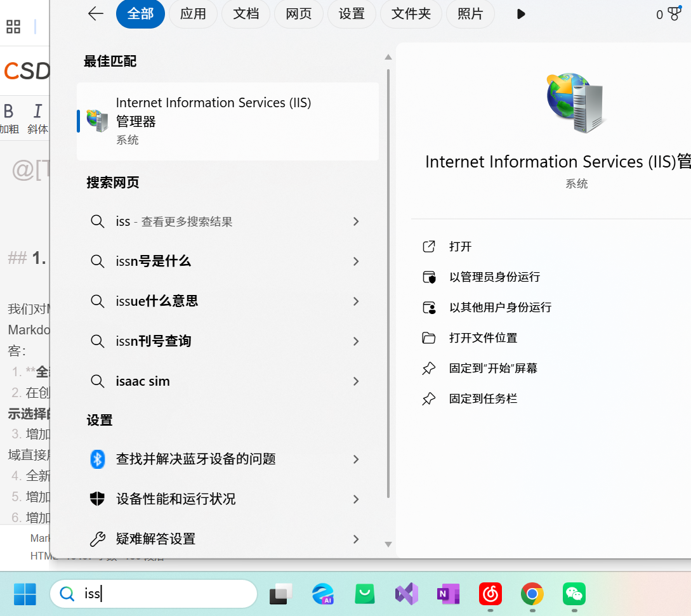Open the IIS 管理器 best match result
The height and width of the screenshot is (616, 691).
pyautogui.click(x=228, y=121)
